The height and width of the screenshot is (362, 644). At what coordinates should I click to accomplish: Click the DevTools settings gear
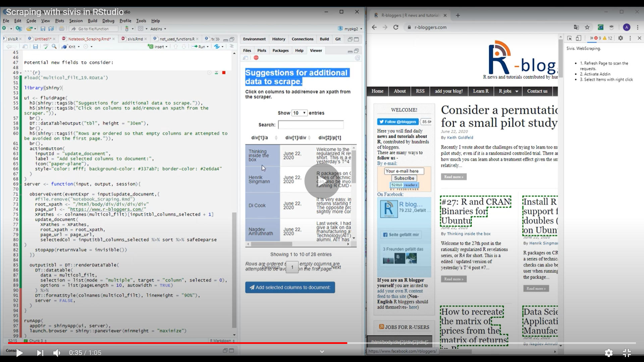(621, 38)
